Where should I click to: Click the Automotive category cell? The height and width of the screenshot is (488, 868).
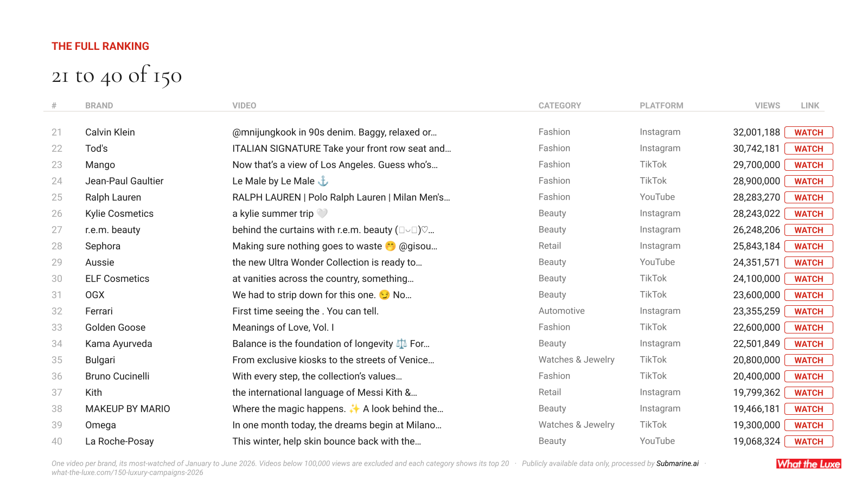pyautogui.click(x=561, y=311)
